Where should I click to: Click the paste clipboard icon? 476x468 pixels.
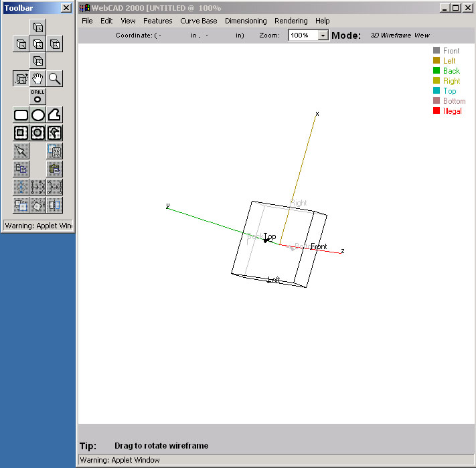(x=54, y=169)
